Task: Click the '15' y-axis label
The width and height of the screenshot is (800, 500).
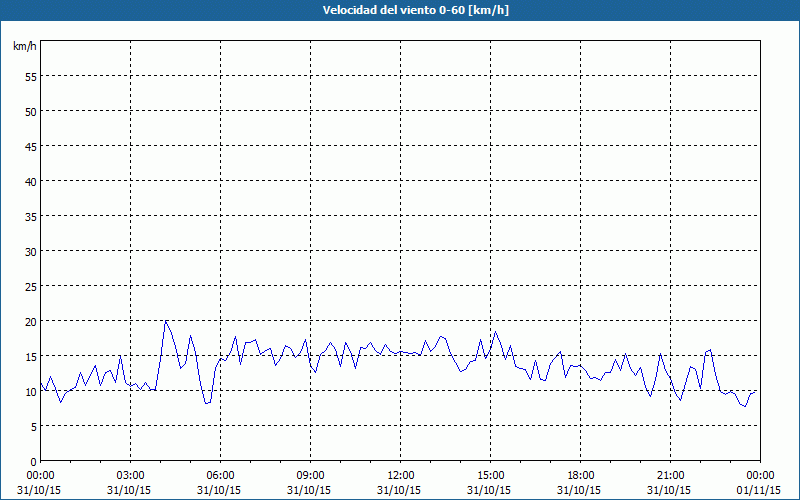Action: [x=31, y=357]
